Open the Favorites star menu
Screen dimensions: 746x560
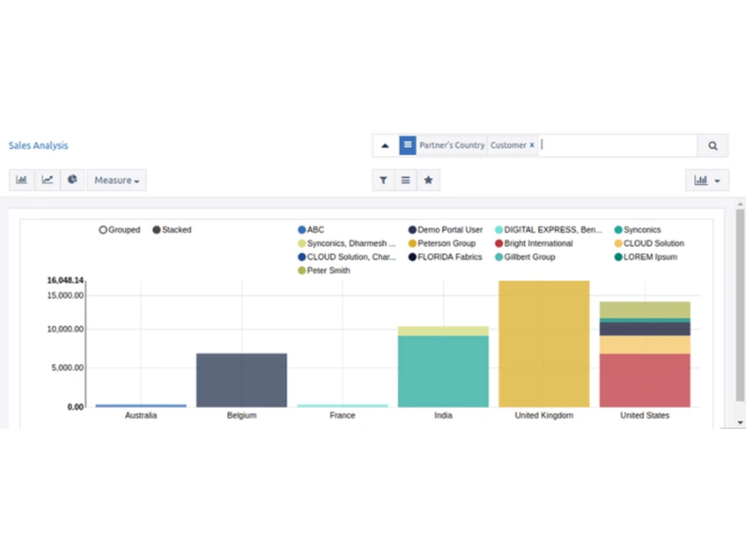point(428,180)
